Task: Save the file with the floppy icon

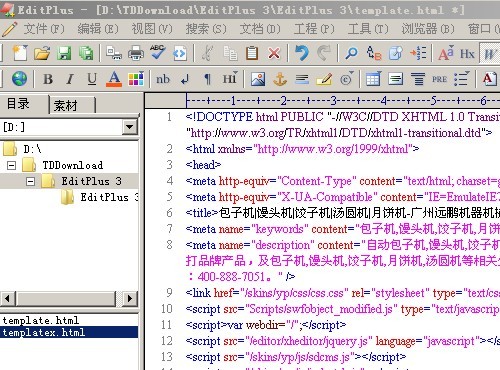Action: [64, 53]
